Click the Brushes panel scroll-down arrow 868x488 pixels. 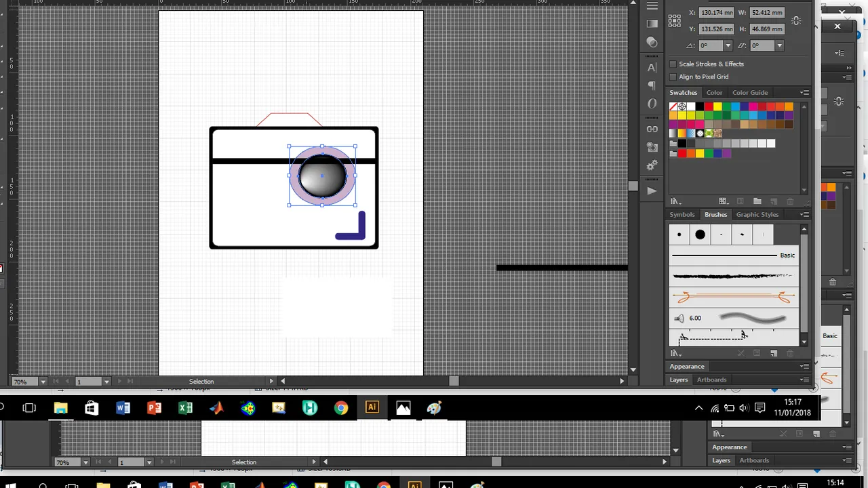(x=804, y=342)
